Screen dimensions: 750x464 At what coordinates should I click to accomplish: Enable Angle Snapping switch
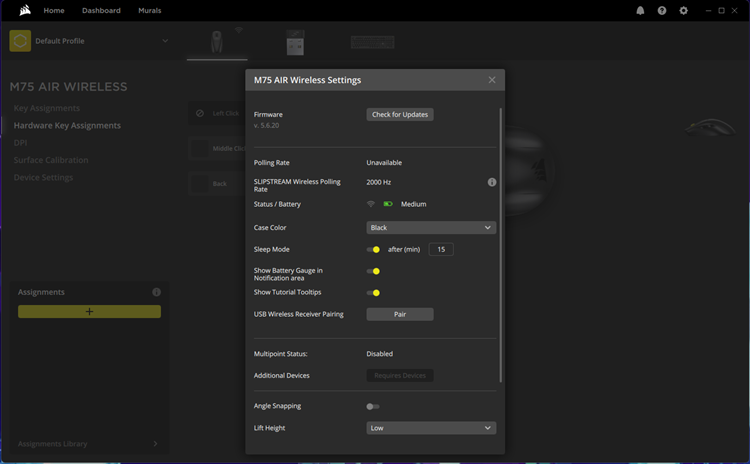tap(373, 407)
